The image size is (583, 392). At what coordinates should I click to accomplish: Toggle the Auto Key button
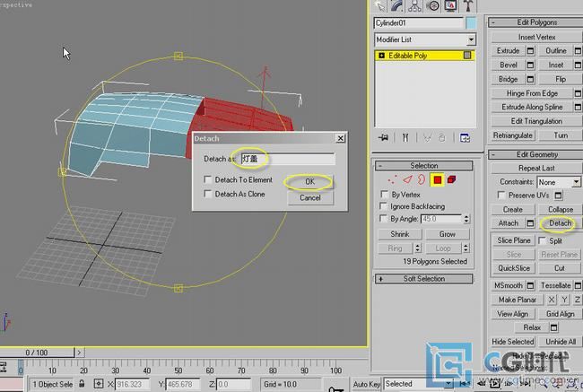pos(367,384)
